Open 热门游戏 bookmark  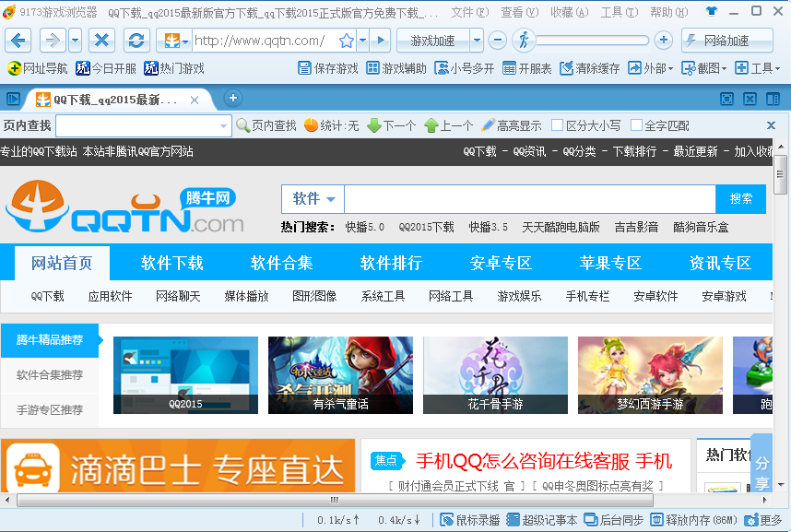pyautogui.click(x=174, y=68)
